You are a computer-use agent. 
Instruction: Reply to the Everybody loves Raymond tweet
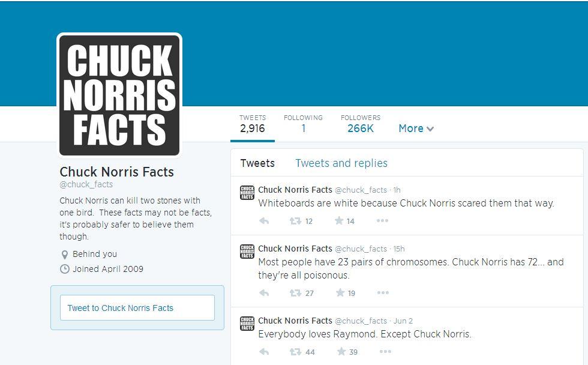pos(264,352)
